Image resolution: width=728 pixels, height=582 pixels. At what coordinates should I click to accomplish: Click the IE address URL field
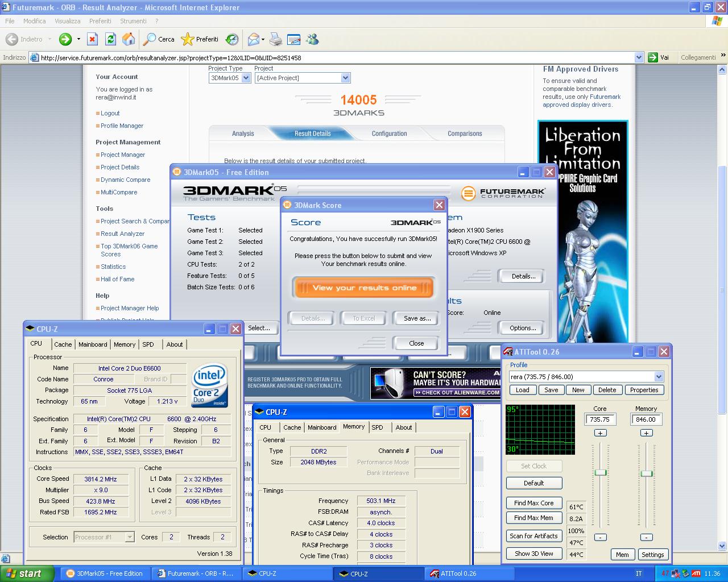click(337, 57)
